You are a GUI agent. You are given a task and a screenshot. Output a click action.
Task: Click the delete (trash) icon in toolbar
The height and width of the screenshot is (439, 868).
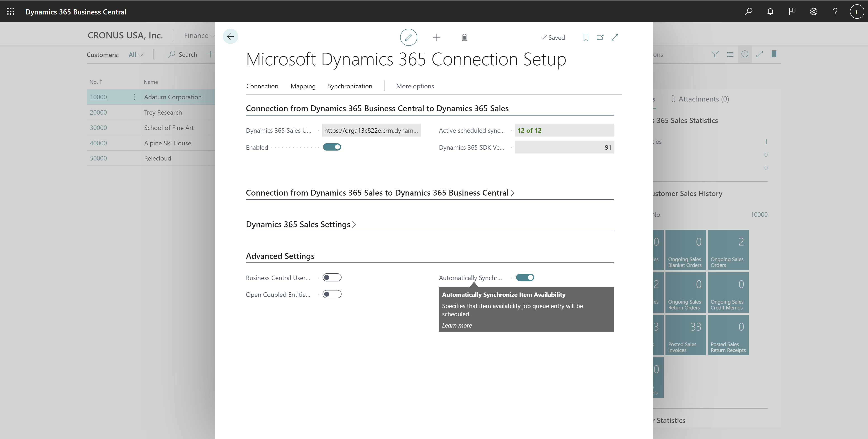pos(464,37)
